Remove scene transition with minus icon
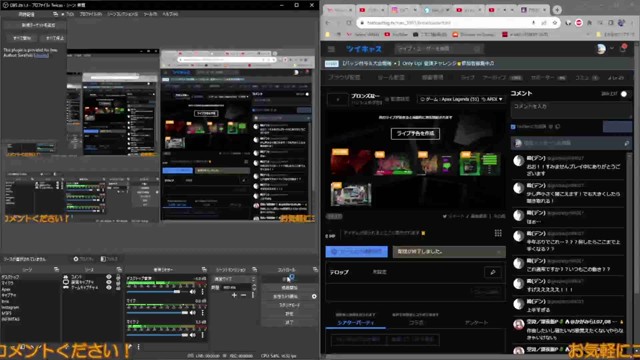This screenshot has width=640, height=360. [x=243, y=295]
